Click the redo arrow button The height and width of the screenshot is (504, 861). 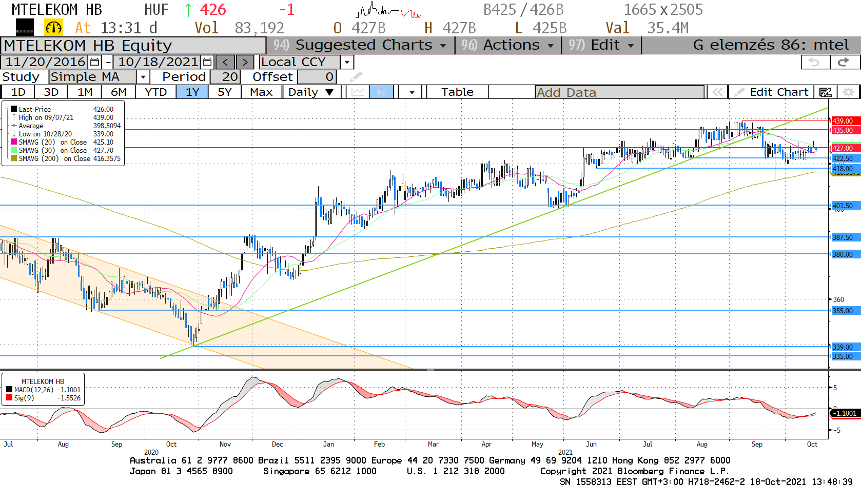[x=844, y=62]
